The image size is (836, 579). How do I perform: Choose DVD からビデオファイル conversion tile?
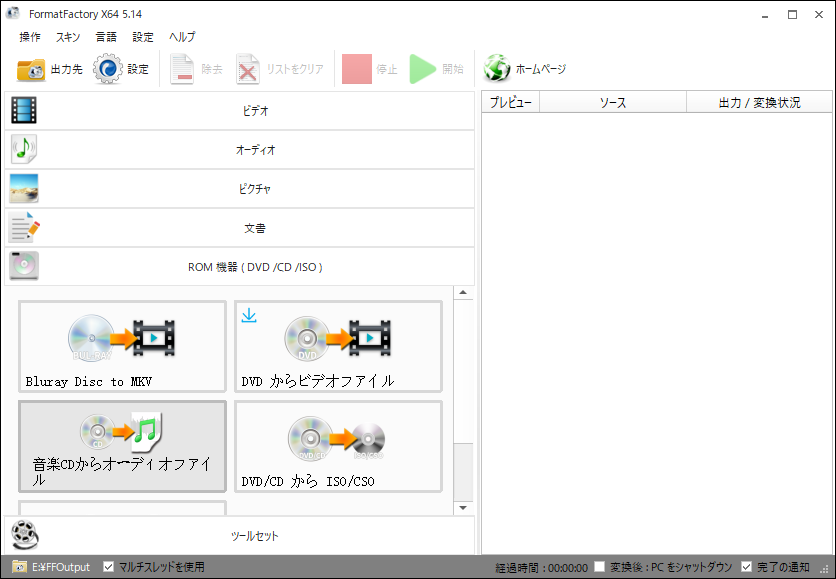coord(338,346)
